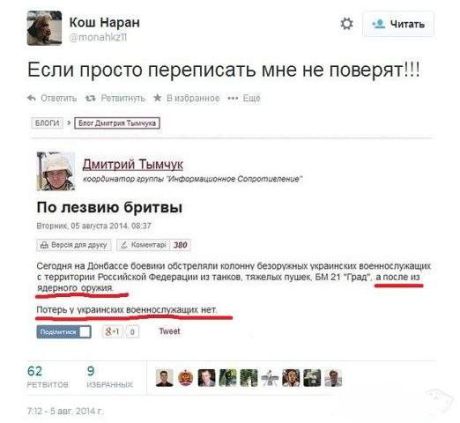Open the Коментарі 380 comments button
Viewport: 460px width, 423px height.
(154, 245)
